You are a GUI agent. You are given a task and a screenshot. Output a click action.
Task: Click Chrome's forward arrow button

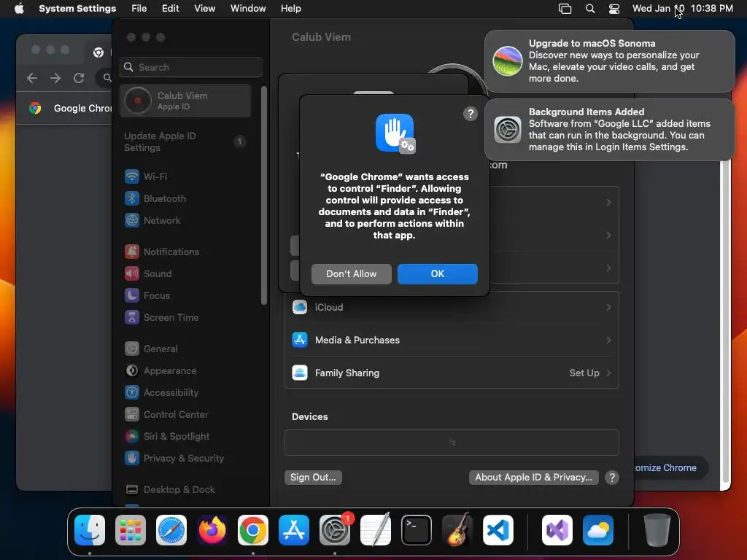click(x=55, y=77)
